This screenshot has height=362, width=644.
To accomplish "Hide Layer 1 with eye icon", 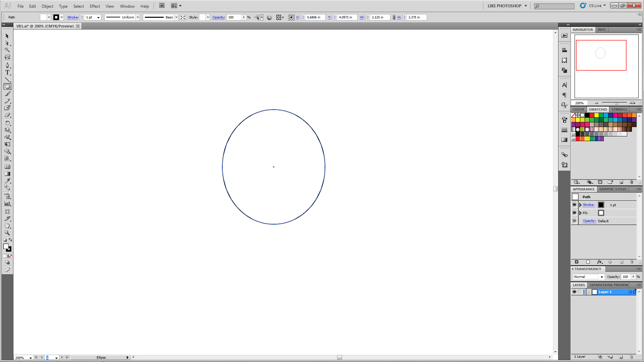I will tap(574, 292).
